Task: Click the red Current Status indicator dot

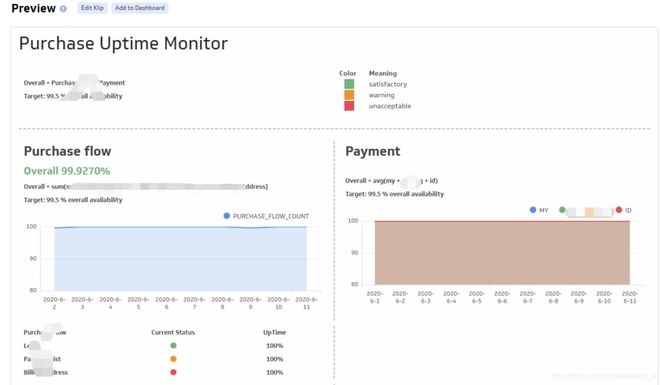Action: pyautogui.click(x=173, y=372)
